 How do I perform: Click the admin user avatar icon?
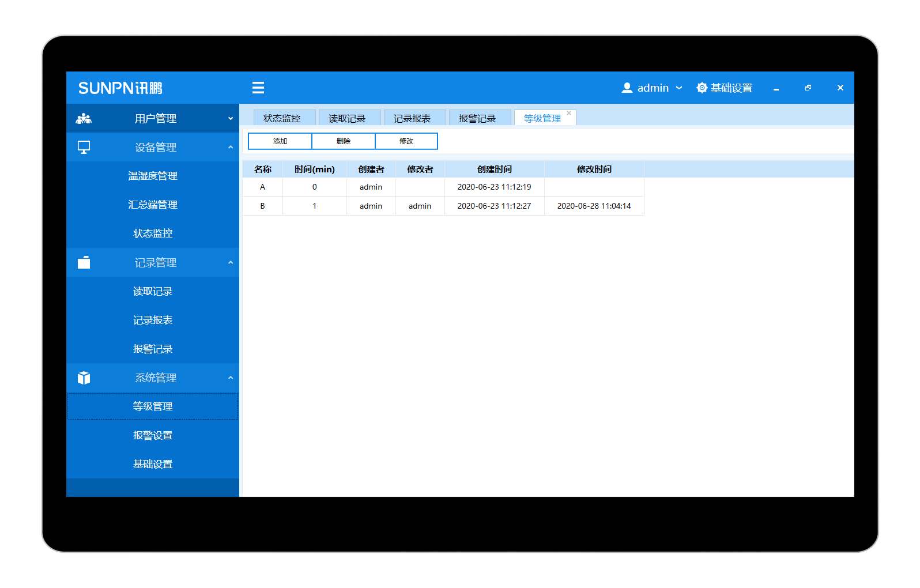tap(627, 88)
